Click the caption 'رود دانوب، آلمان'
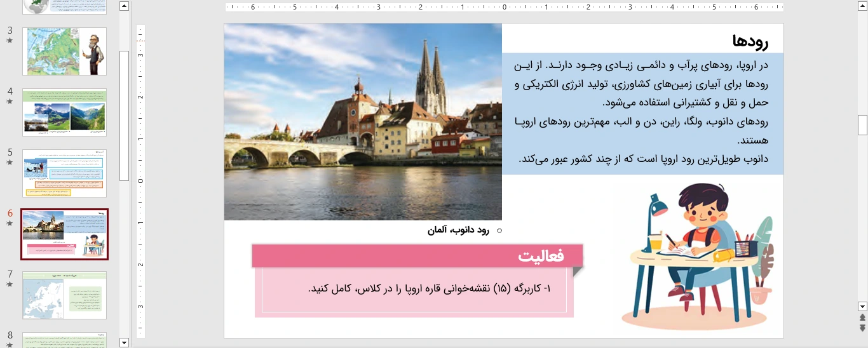Screen dimensions: 868x348 [x=459, y=230]
